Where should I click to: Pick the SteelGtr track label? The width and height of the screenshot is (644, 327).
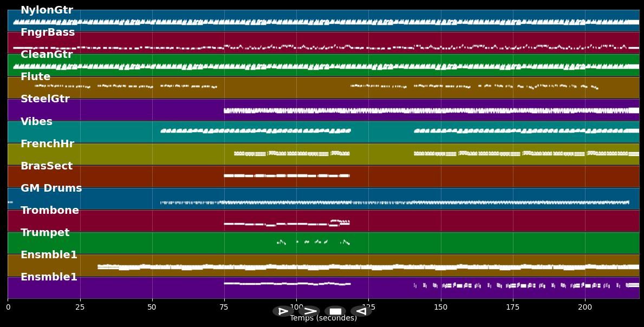tap(45, 99)
